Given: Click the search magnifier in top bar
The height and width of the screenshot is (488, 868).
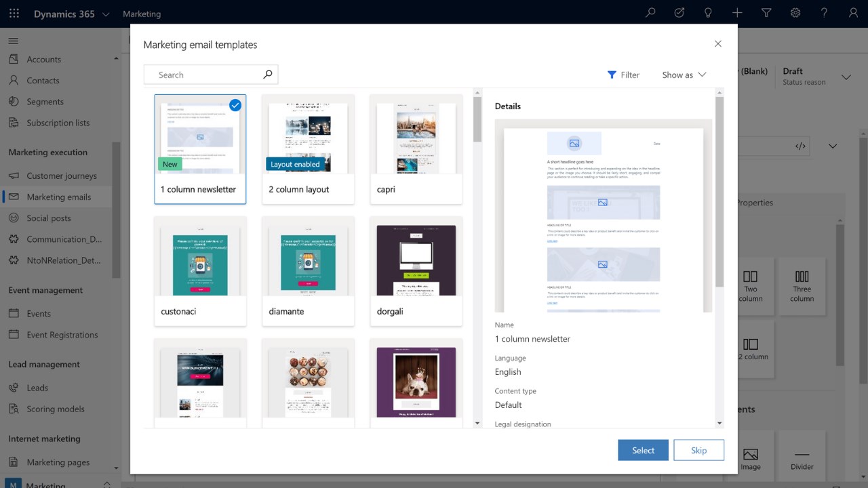Looking at the screenshot, I should point(650,13).
